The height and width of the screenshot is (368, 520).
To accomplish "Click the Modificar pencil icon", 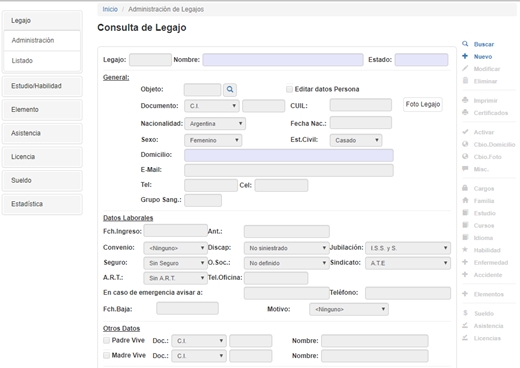I will click(x=465, y=68).
